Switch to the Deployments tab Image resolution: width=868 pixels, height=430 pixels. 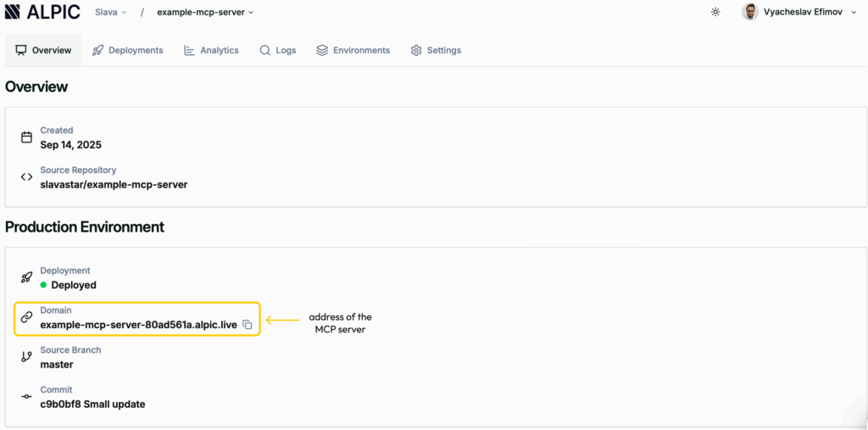coord(128,50)
